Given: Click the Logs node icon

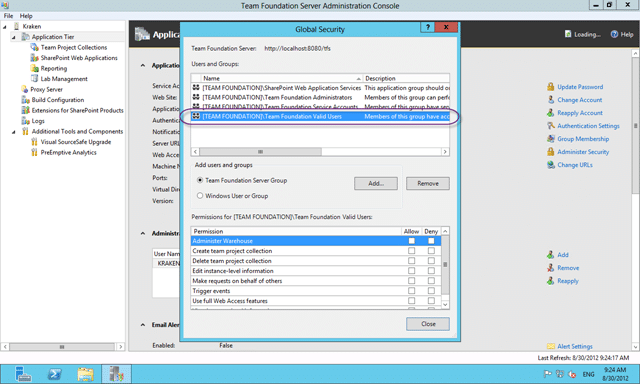Looking at the screenshot, I should coord(25,121).
